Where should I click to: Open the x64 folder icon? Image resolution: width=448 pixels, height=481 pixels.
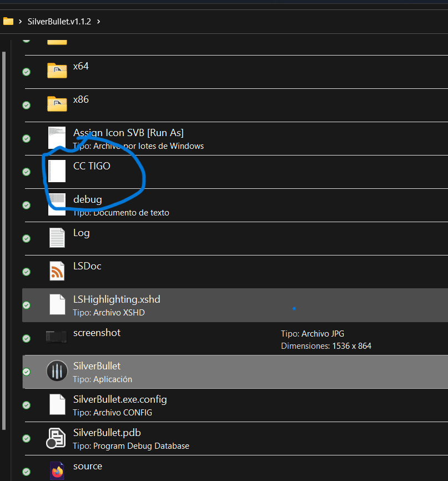[57, 71]
